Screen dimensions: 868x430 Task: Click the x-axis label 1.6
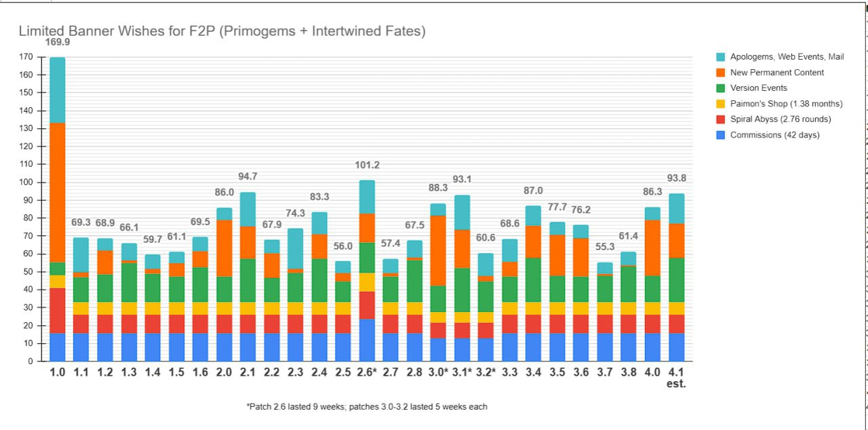(x=201, y=372)
